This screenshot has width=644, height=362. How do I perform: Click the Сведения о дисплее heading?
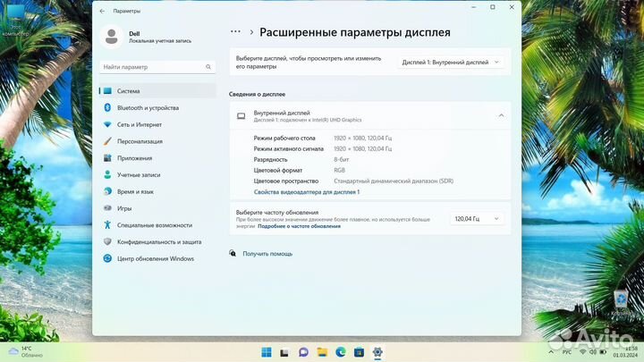[257, 94]
